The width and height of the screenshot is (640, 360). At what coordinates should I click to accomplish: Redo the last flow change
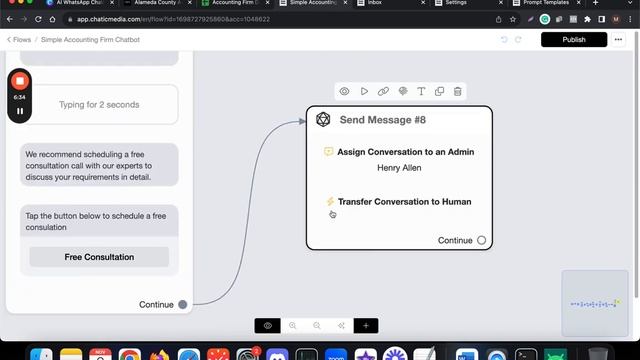(x=518, y=40)
